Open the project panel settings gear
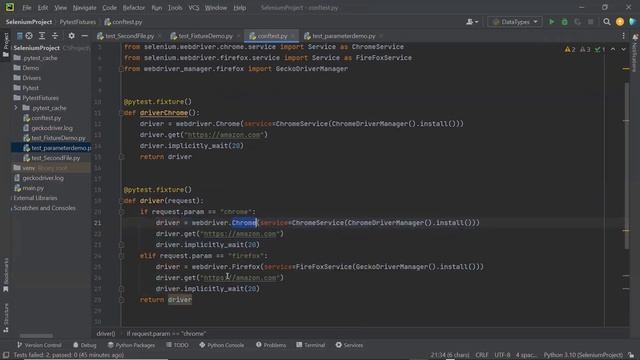 71,36
